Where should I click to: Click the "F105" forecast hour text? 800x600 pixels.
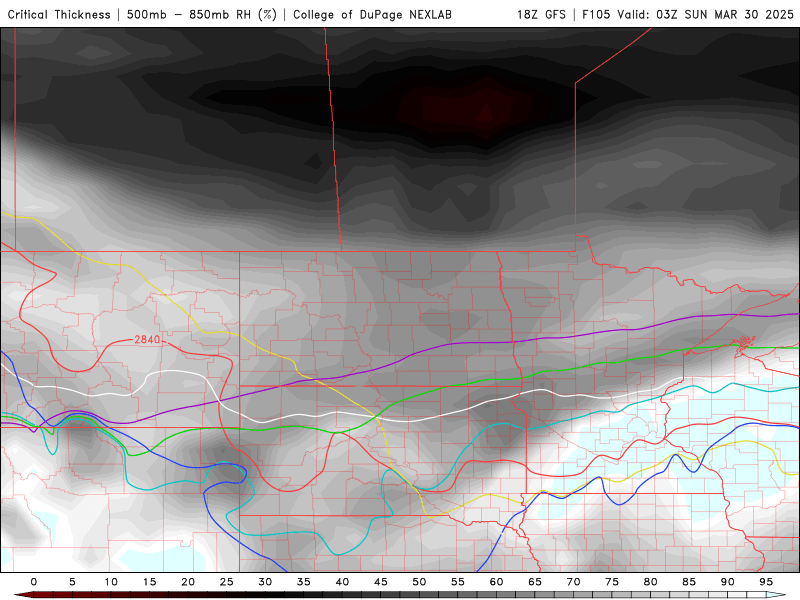pos(596,15)
